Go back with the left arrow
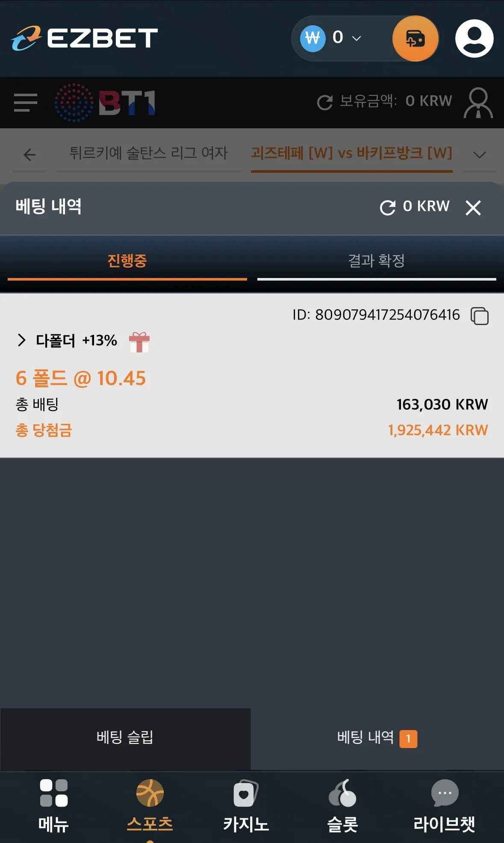The height and width of the screenshot is (843, 504). point(29,154)
